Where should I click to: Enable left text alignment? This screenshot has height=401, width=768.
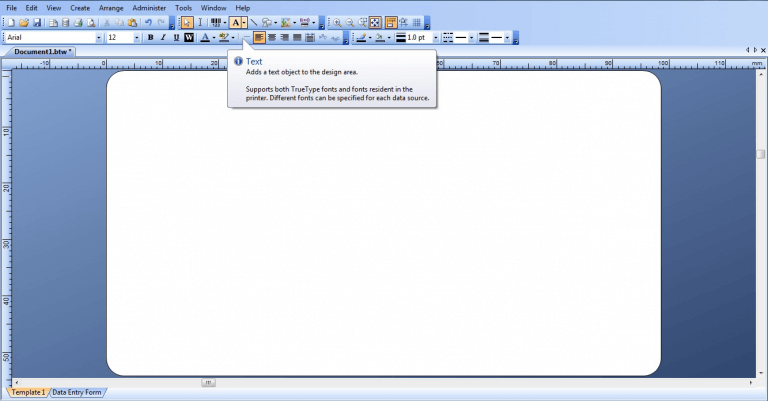click(x=259, y=38)
